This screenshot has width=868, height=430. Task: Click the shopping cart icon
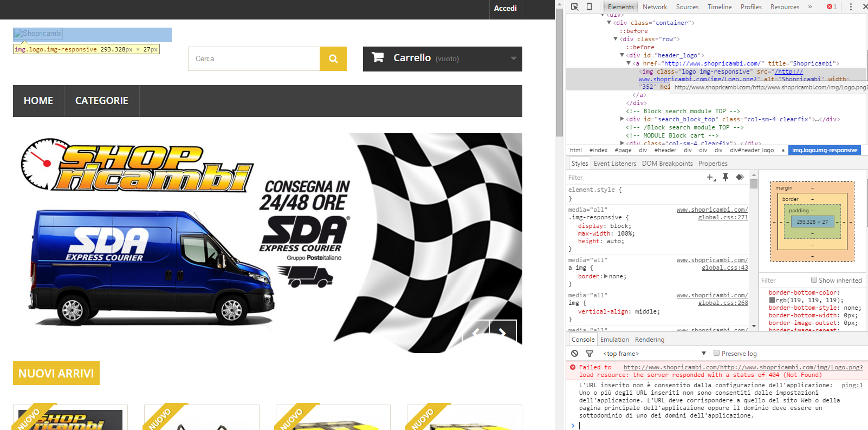(378, 57)
